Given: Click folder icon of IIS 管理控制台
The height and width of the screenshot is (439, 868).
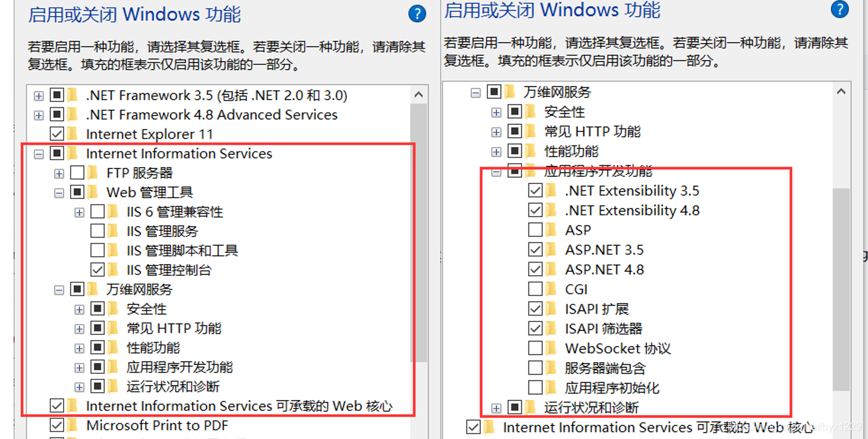Looking at the screenshot, I should (113, 269).
